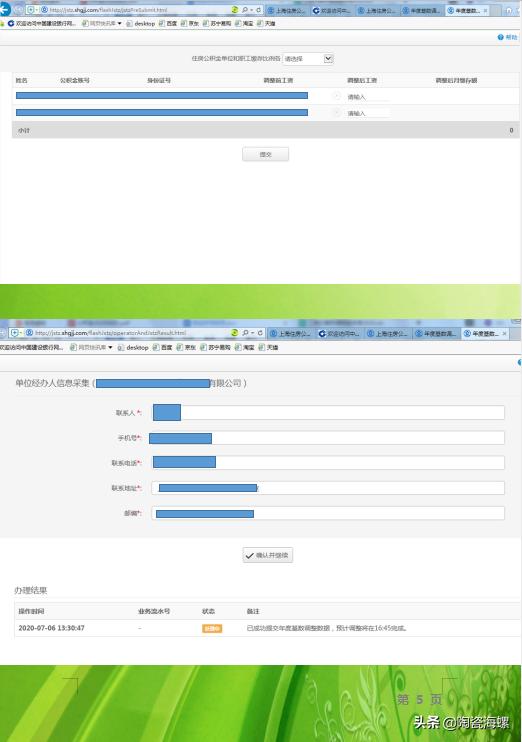This screenshot has height=742, width=522.
Task: Open 欢迎访问中国建设银行网 favorite in salary-table browser
Action: pyautogui.click(x=42, y=23)
